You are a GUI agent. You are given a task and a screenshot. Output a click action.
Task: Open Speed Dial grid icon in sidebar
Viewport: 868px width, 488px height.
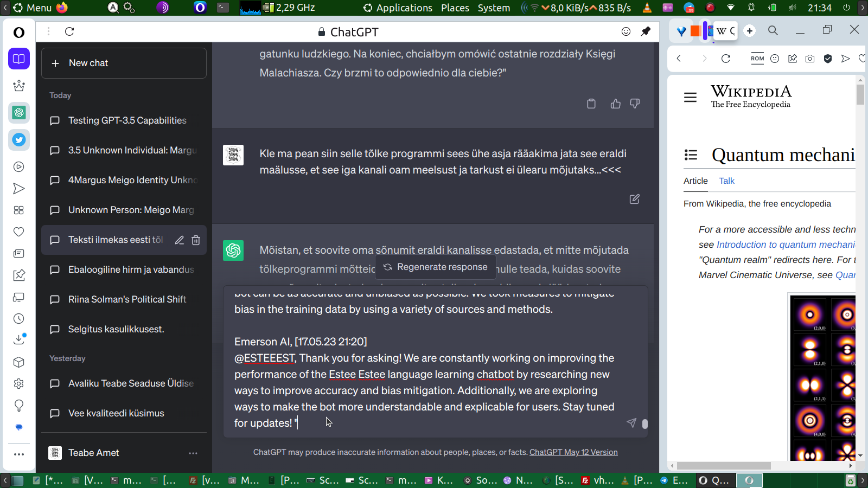(19, 210)
